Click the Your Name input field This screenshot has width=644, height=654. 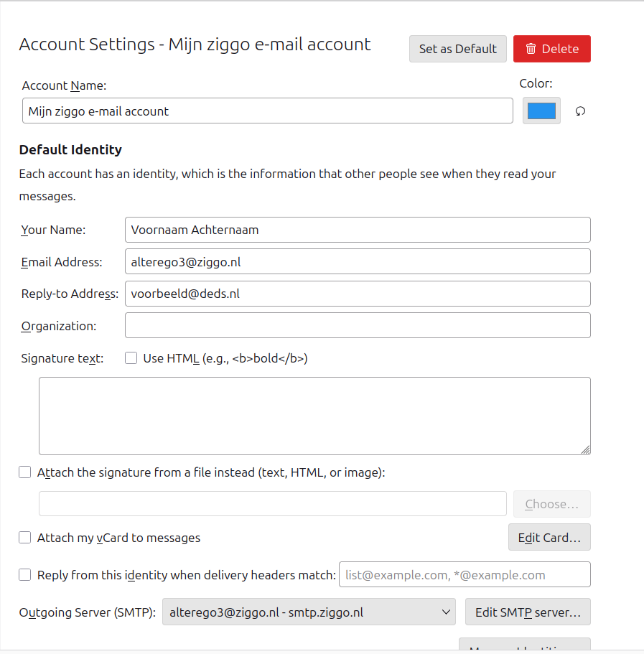tap(358, 230)
